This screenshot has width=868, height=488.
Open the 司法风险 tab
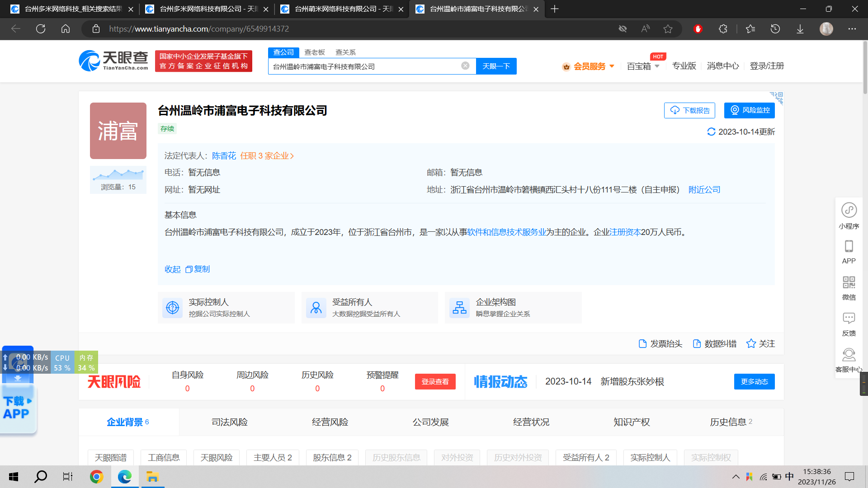[x=230, y=422]
